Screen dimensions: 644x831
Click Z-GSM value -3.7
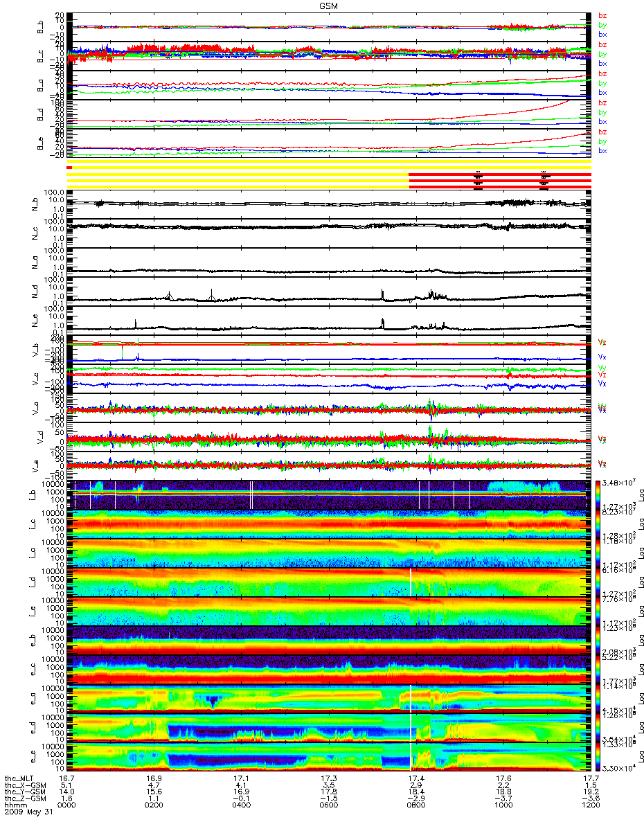(503, 798)
